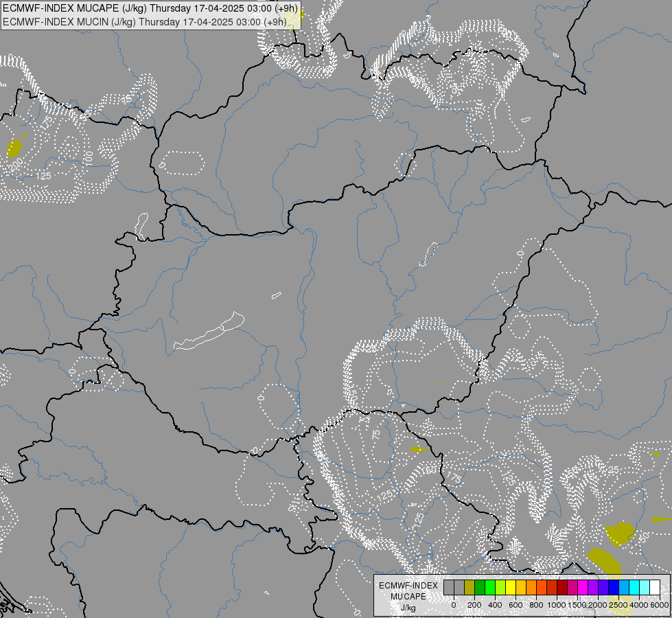This screenshot has width=672, height=618.
Task: Click the Lake Balaton outline
Action: (x=209, y=331)
